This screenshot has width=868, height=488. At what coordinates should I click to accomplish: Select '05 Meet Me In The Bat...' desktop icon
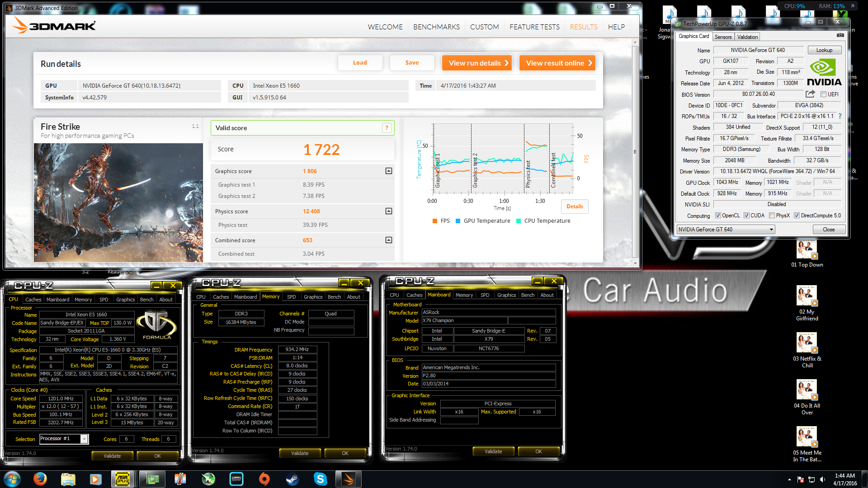pyautogui.click(x=807, y=444)
